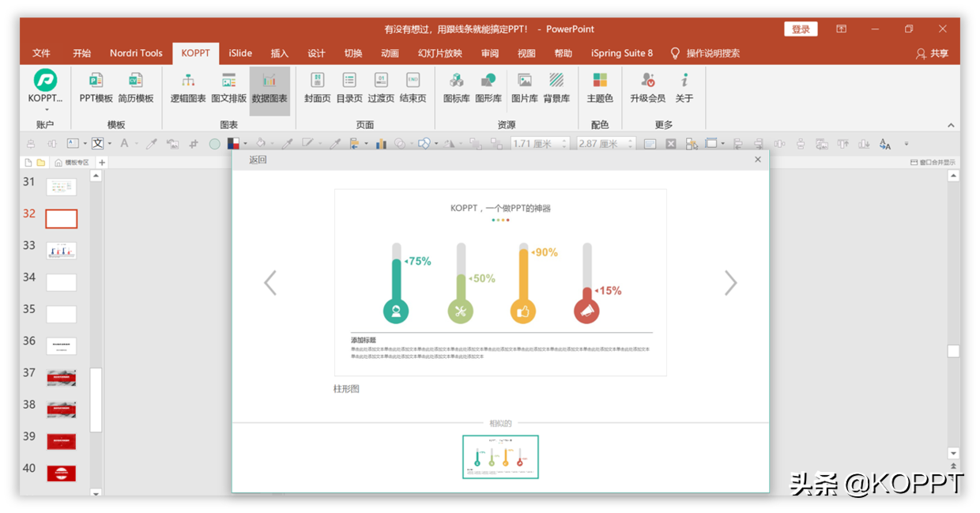Show the previous chart with left arrow
The image size is (980, 513).
[x=270, y=282]
